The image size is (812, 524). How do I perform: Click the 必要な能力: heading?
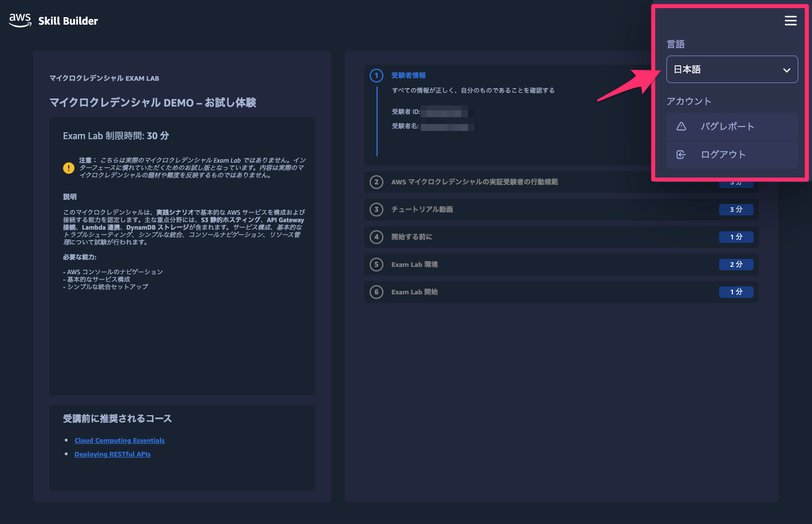coord(80,257)
